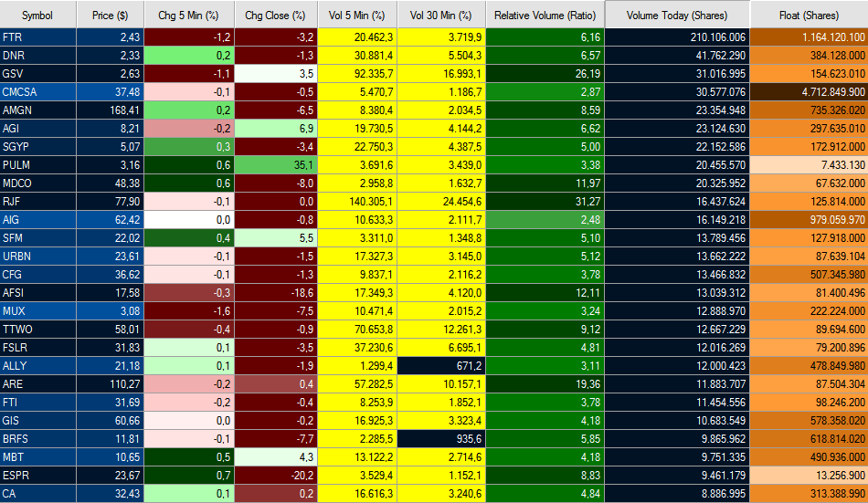Image resolution: width=868 pixels, height=503 pixels.
Task: Select the TTWO symbol cell
Action: (38, 330)
